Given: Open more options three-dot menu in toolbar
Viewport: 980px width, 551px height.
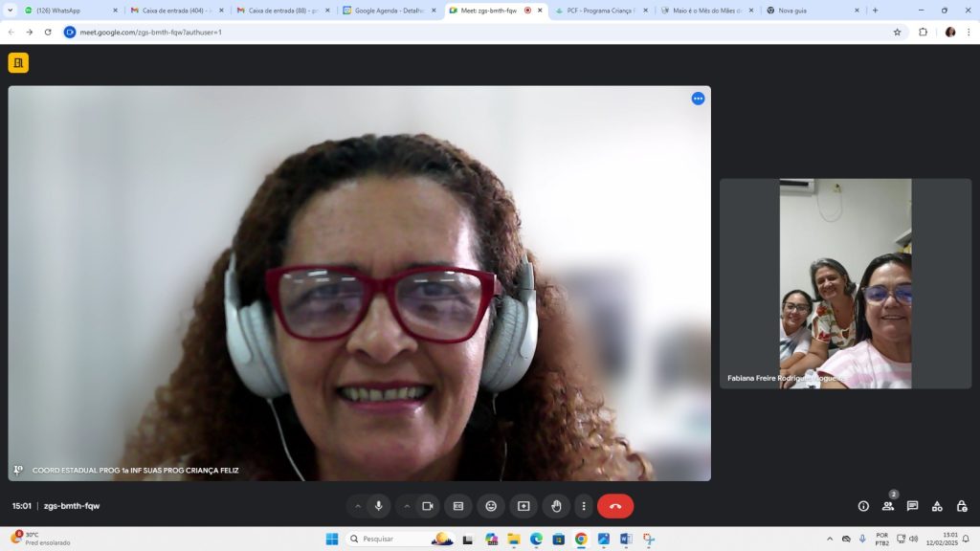Looking at the screenshot, I should click(583, 506).
